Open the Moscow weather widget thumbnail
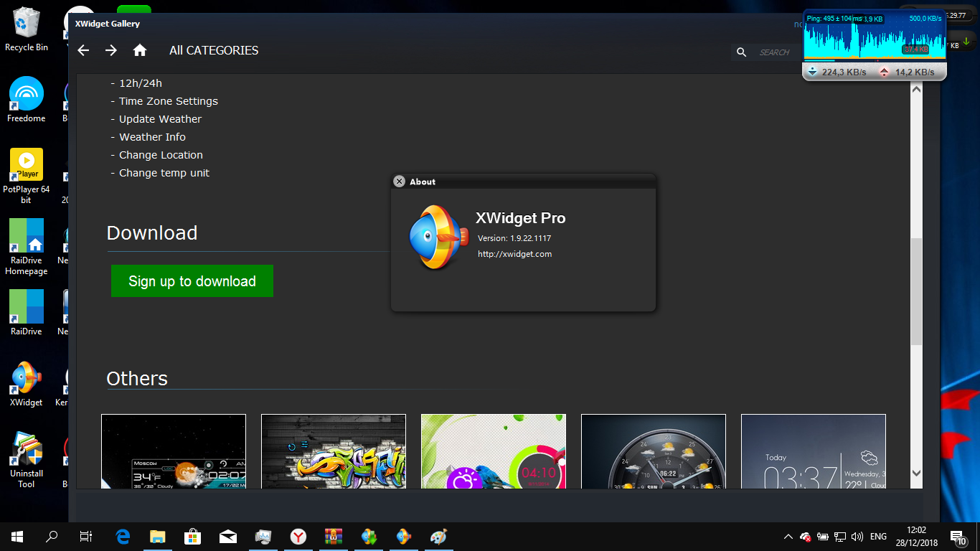The height and width of the screenshot is (551, 980). pyautogui.click(x=174, y=451)
